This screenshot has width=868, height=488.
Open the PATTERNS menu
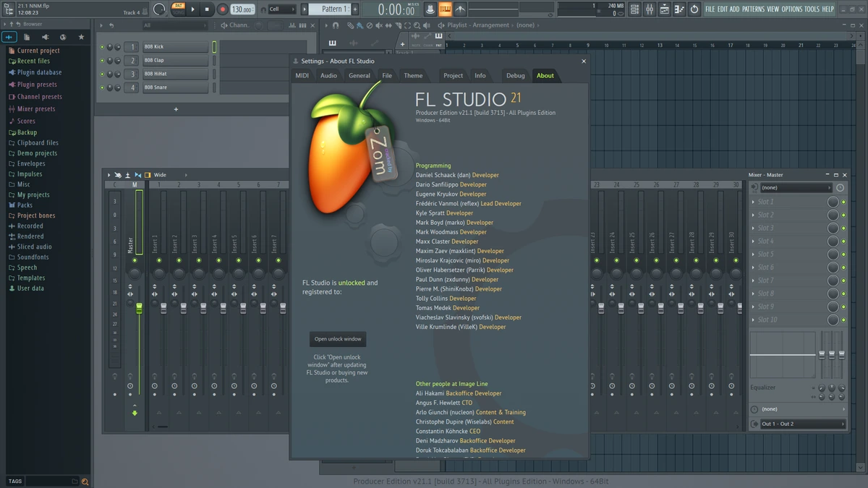tap(753, 9)
